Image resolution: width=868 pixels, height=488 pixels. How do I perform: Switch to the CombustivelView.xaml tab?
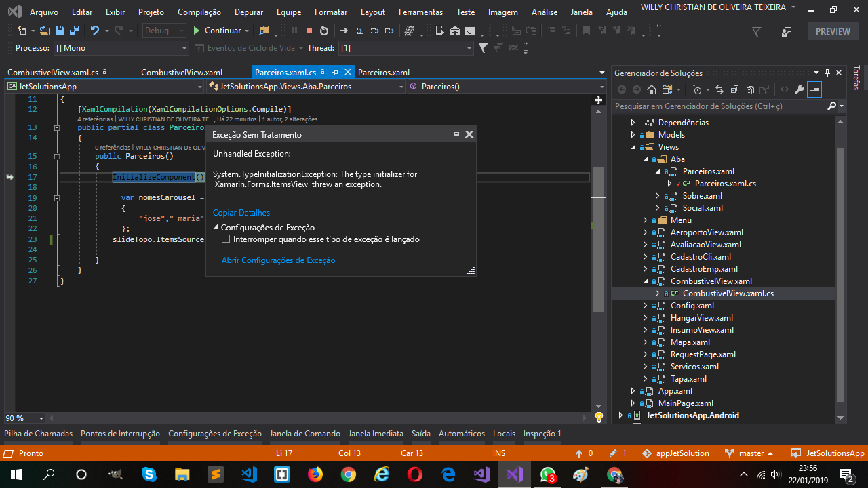(x=182, y=73)
